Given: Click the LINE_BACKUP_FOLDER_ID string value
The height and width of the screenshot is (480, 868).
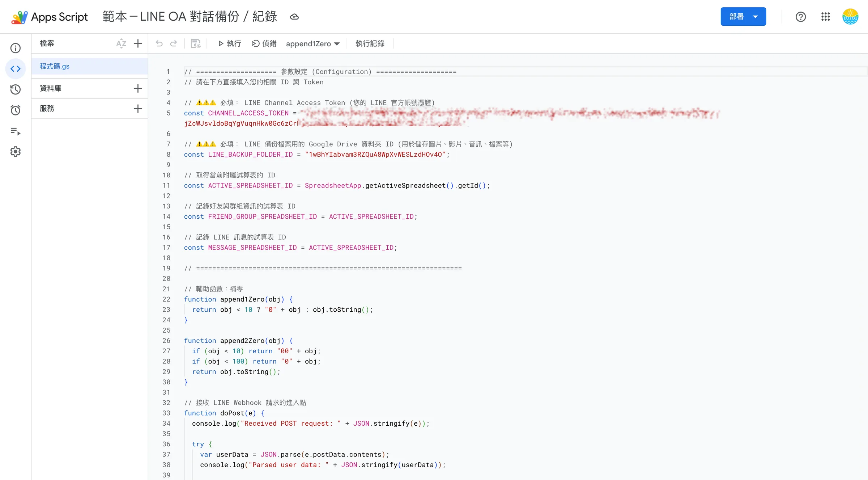Looking at the screenshot, I should (x=375, y=155).
